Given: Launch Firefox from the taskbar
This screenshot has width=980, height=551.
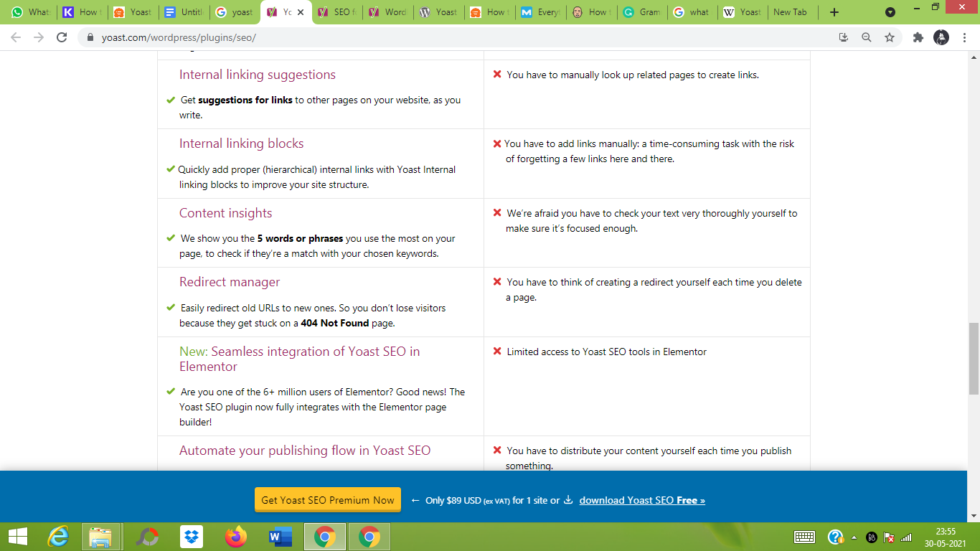Looking at the screenshot, I should click(x=235, y=537).
